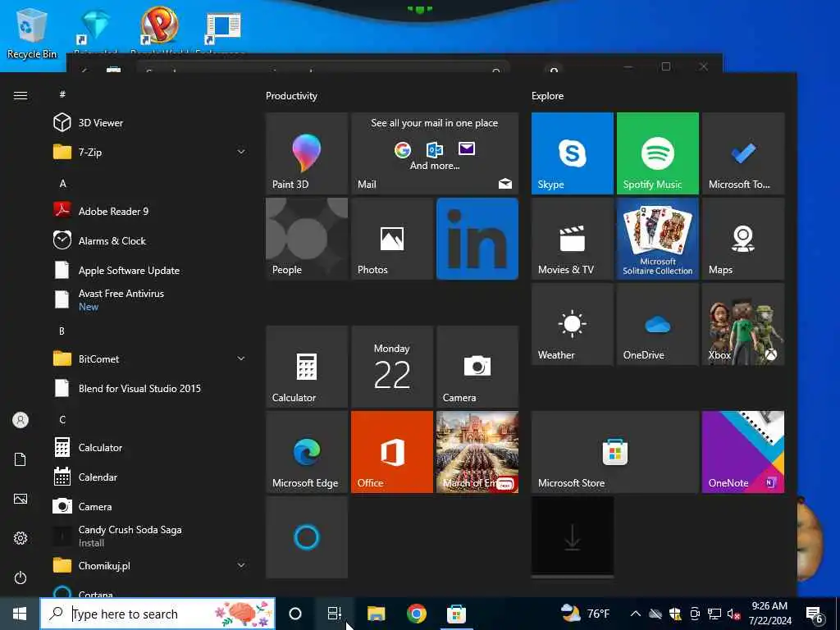840x630 pixels.
Task: Open Calculator in the app list
Action: click(150, 447)
